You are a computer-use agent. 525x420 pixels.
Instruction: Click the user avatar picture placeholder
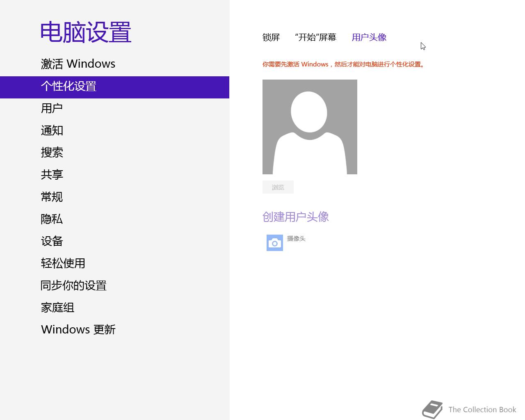pos(310,127)
